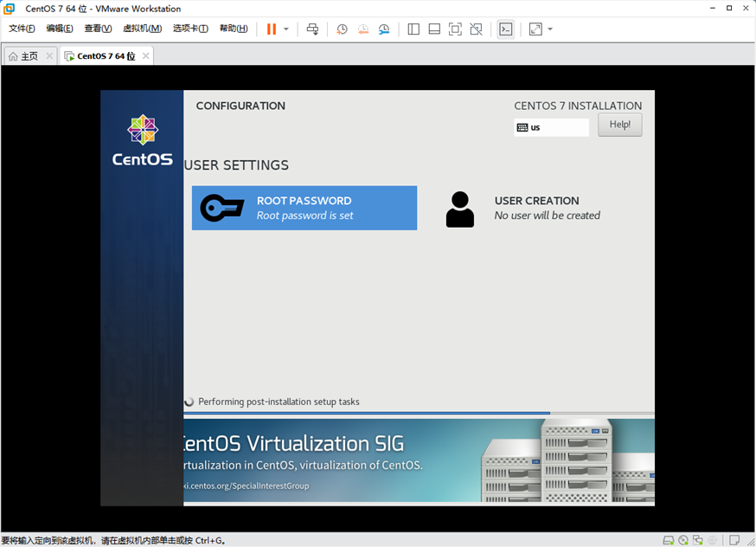Viewport: 756px width, 547px height.
Task: Toggle the thumbnail bar view
Action: (x=434, y=29)
